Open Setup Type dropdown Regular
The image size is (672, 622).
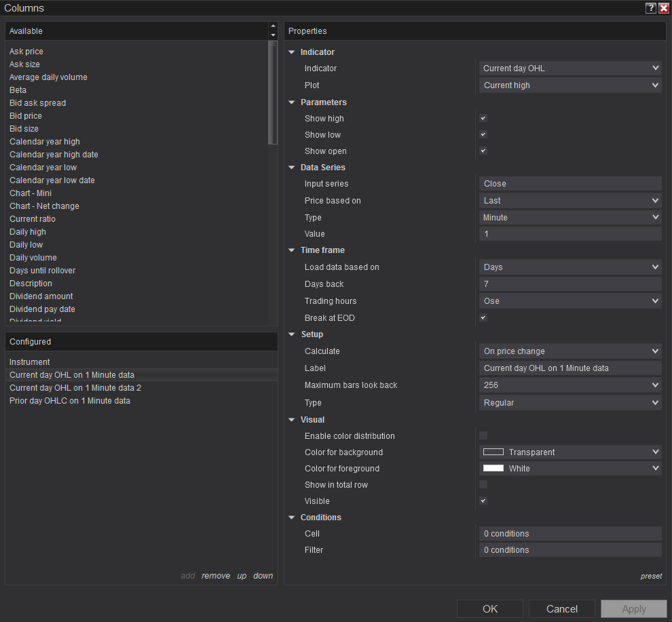[570, 403]
